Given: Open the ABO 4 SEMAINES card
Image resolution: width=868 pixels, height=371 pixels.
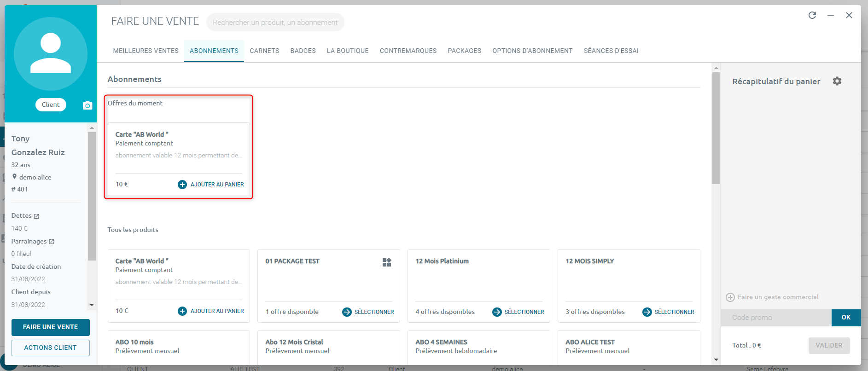Looking at the screenshot, I should tap(479, 348).
